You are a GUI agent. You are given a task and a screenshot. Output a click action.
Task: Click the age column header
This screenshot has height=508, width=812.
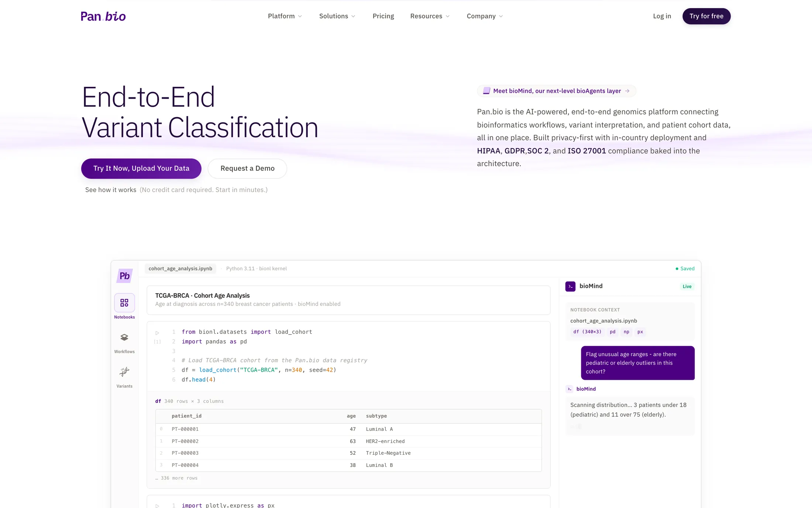[x=351, y=416]
